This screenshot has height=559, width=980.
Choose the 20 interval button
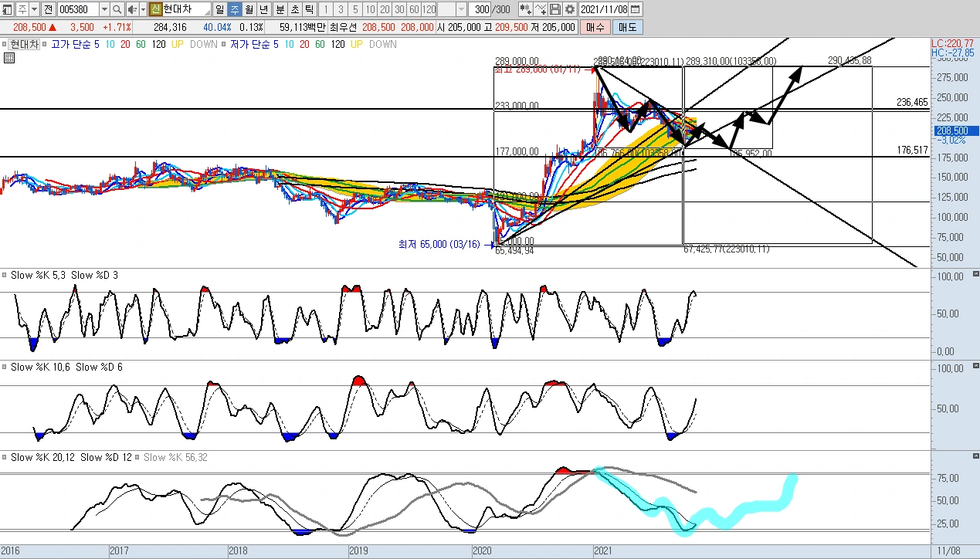pos(385,9)
